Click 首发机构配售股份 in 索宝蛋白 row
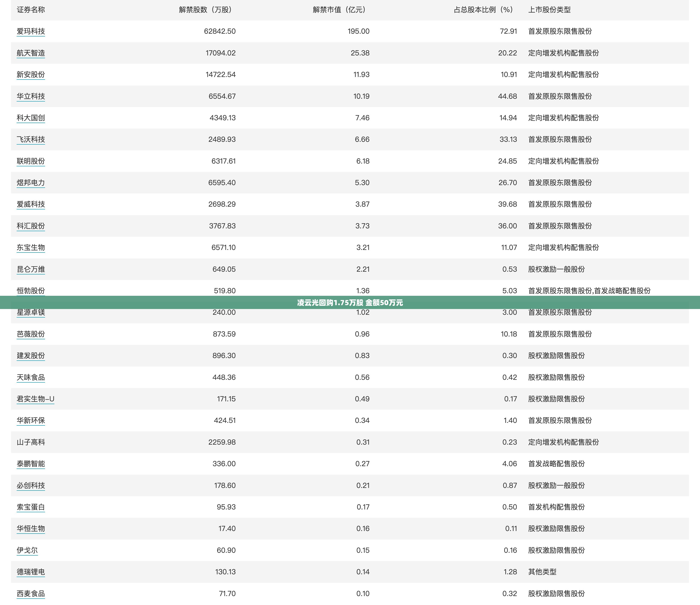The height and width of the screenshot is (605, 700). point(556,507)
